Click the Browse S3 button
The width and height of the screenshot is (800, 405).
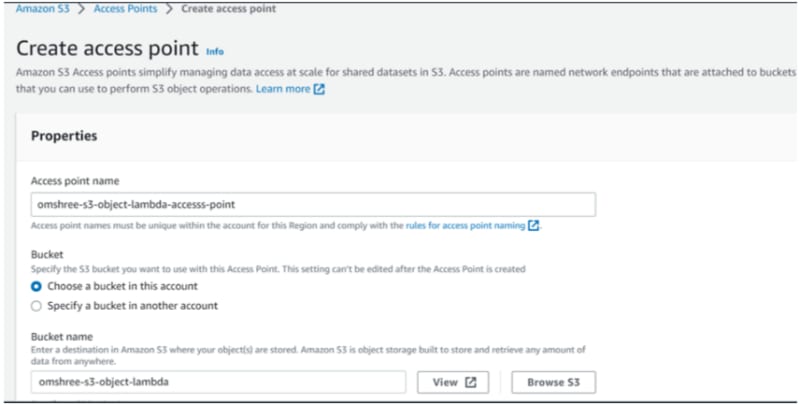554,382
